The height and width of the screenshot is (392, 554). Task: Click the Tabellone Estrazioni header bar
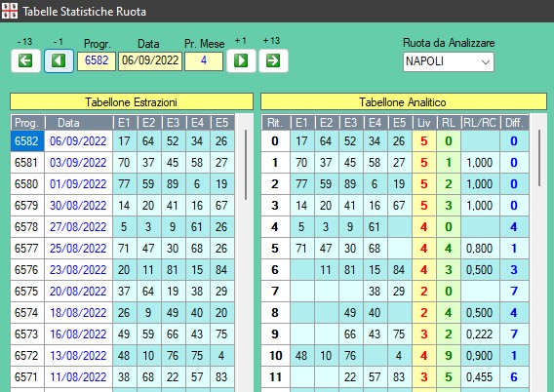point(132,101)
